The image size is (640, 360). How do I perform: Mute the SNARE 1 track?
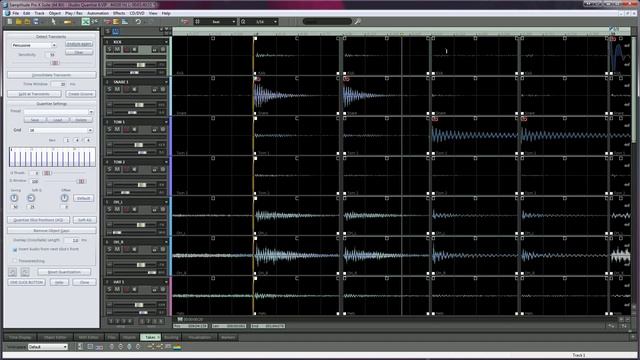click(117, 89)
